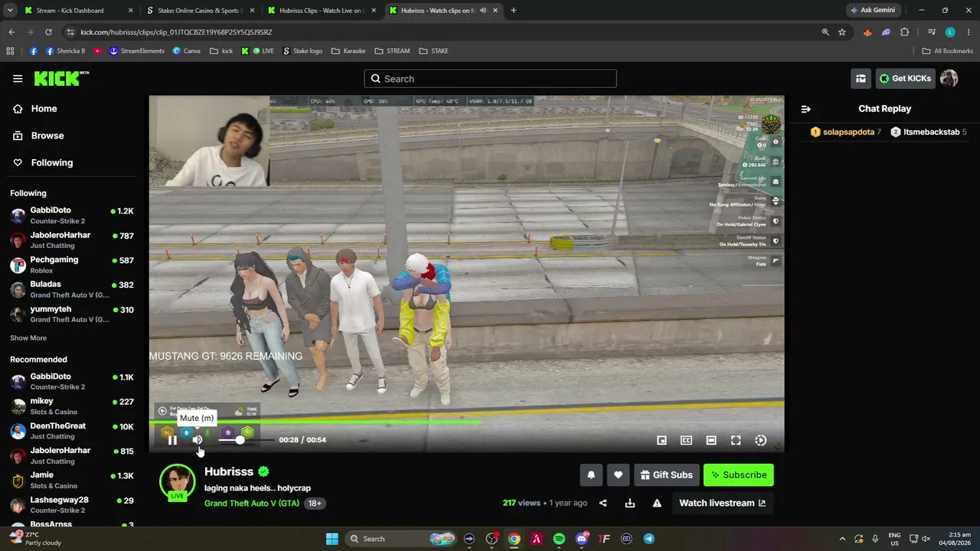Open Spotify from the taskbar
Screen dimensions: 980x551
[x=559, y=539]
